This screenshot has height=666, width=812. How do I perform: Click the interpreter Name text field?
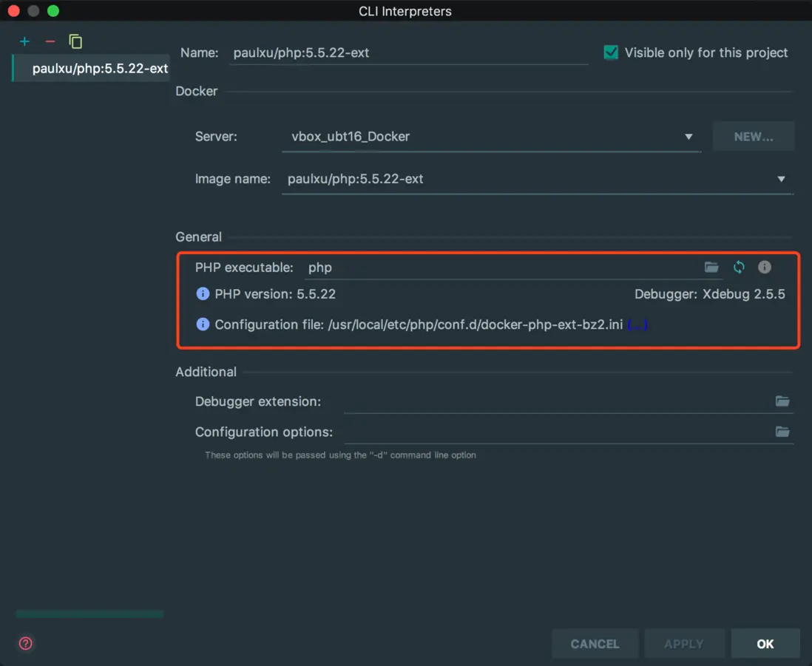[408, 53]
